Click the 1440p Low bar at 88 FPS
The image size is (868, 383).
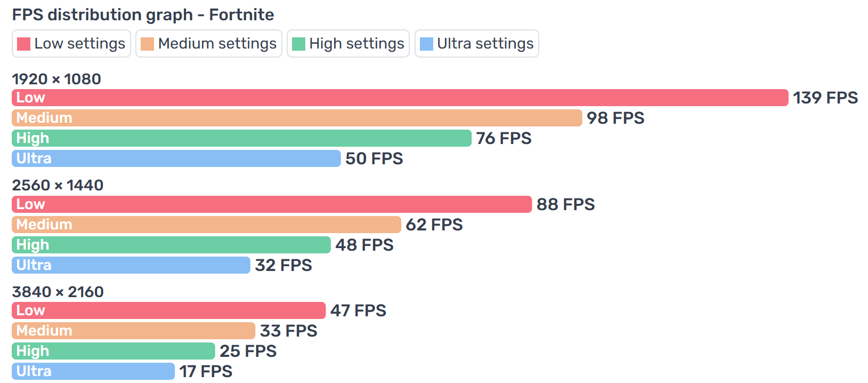[x=272, y=204]
